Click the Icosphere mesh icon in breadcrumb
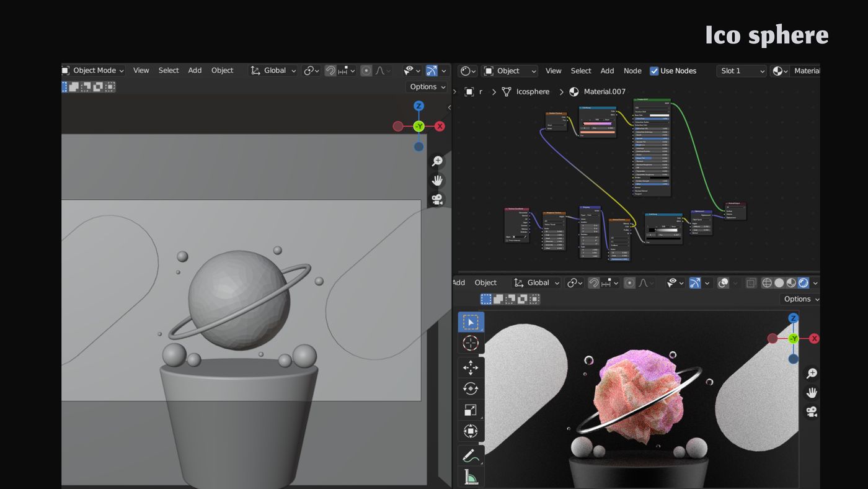 pyautogui.click(x=507, y=91)
